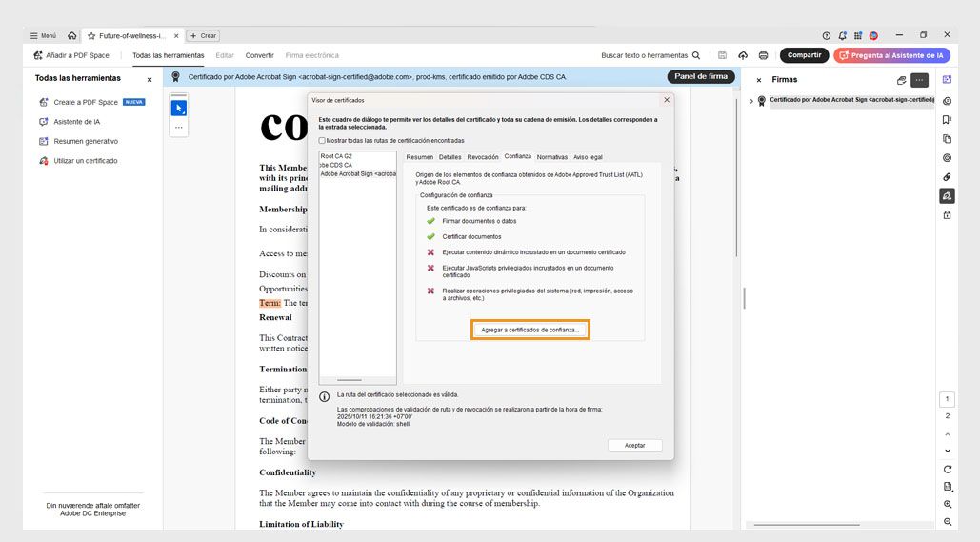This screenshot has height=542, width=980.
Task: Open the Resumen tab in dialog
Action: pos(419,157)
